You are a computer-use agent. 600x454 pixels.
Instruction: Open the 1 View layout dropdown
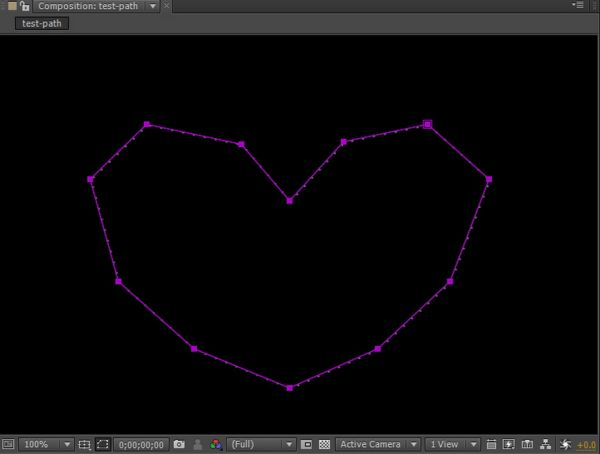[x=452, y=444]
